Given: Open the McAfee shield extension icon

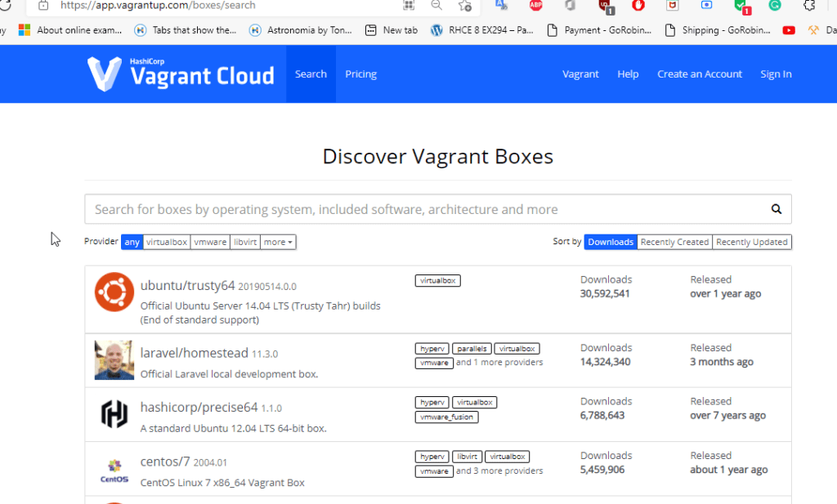Looking at the screenshot, I should [673, 6].
